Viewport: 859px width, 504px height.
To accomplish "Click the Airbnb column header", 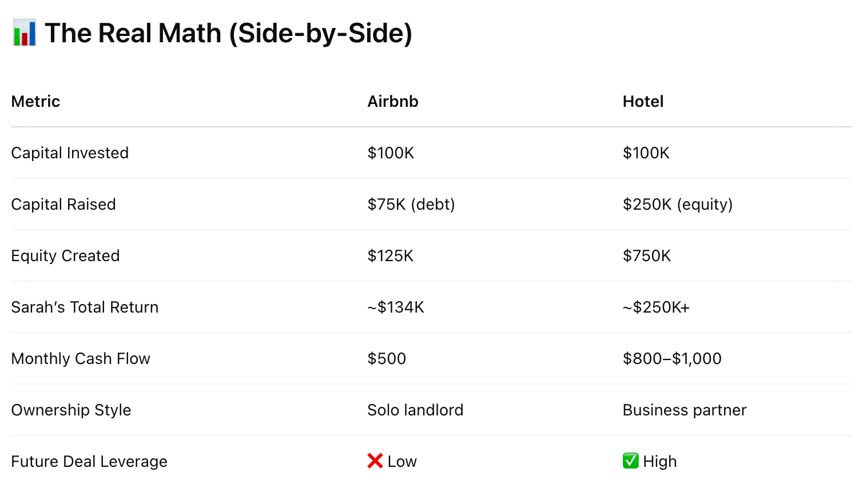I will click(393, 101).
